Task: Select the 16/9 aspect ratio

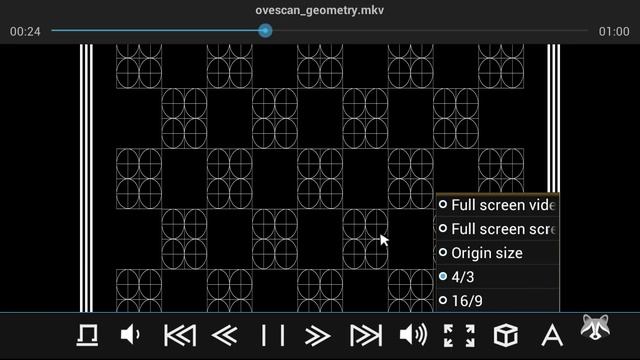Action: coord(498,301)
